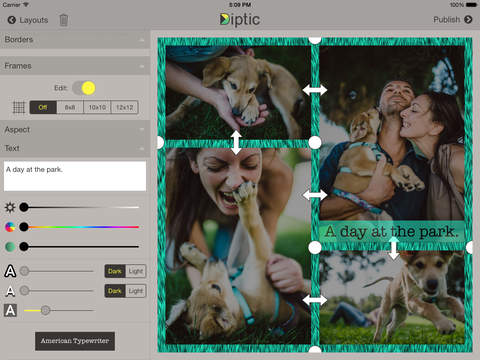480x360 pixels.
Task: Click the boxed letter A background icon
Action: click(10, 310)
